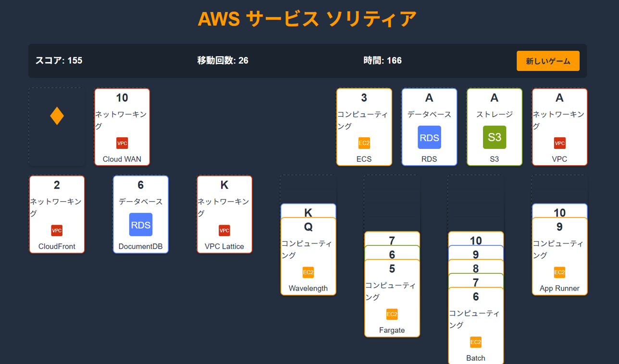
Task: Click the DocumentDB card name text
Action: click(x=141, y=246)
